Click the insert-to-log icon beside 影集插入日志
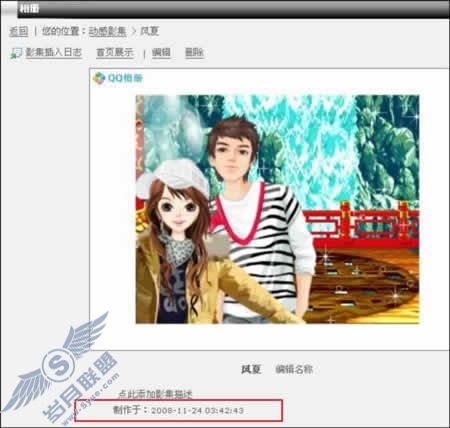The image size is (450, 428). 16,53
